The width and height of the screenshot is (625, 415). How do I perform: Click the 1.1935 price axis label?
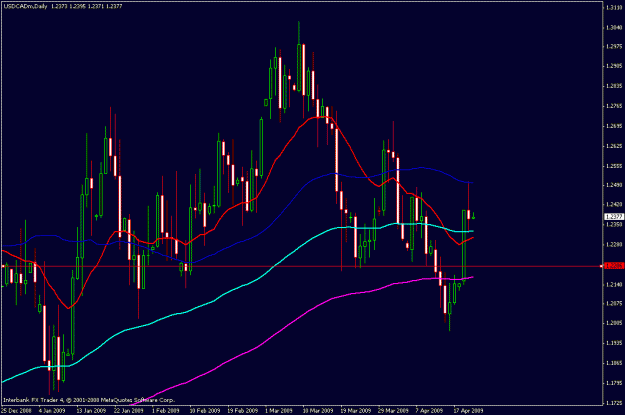click(x=614, y=343)
